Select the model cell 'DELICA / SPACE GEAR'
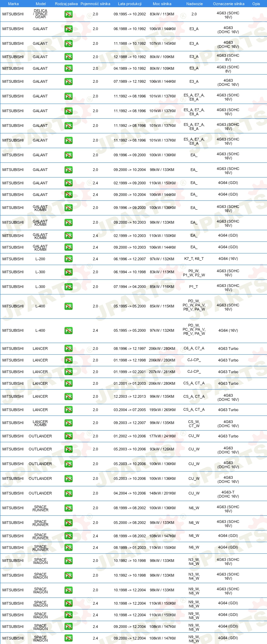267x644 pixels. click(x=40, y=14)
